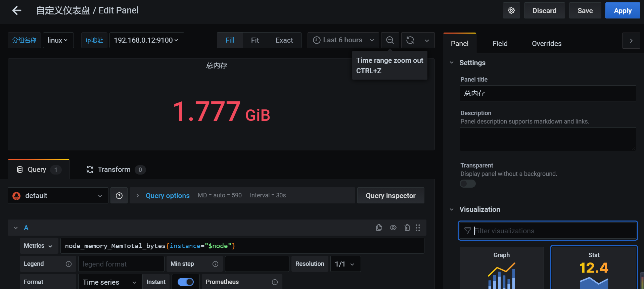Click the Save button

[x=585, y=10]
